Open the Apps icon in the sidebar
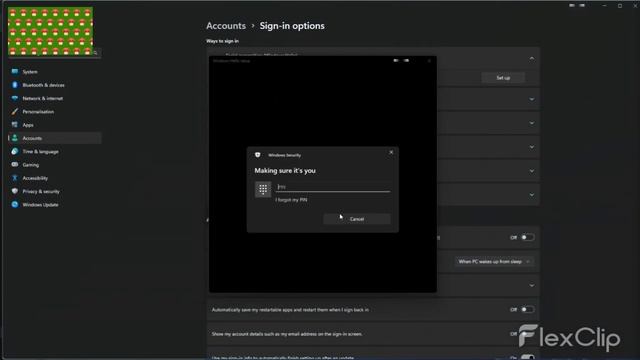The height and width of the screenshot is (360, 640). coord(15,124)
